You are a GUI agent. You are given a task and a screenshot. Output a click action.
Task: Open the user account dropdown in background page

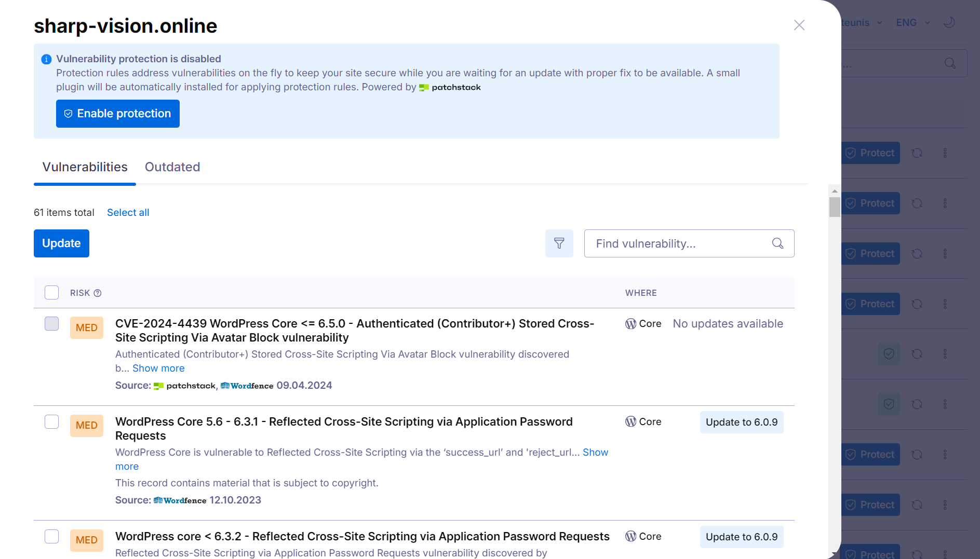pyautogui.click(x=862, y=23)
